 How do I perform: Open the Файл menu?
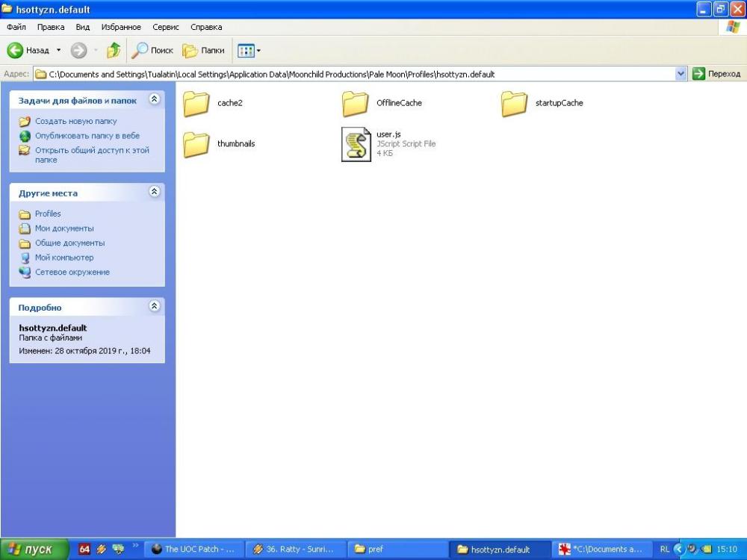pos(16,27)
